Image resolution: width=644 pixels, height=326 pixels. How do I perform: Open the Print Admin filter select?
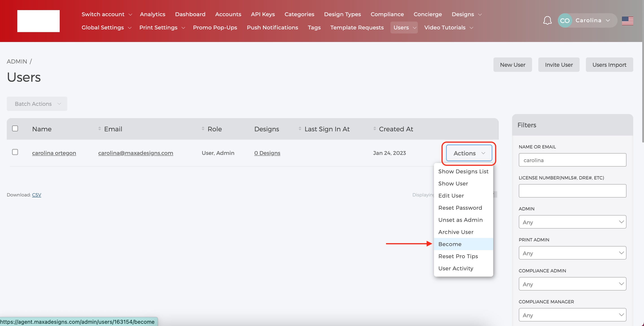[572, 253]
